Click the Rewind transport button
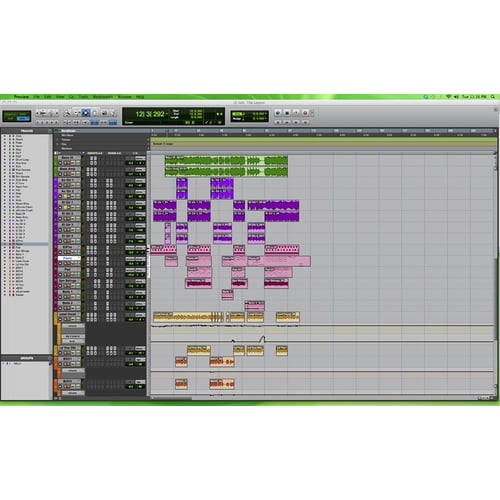 (287, 122)
